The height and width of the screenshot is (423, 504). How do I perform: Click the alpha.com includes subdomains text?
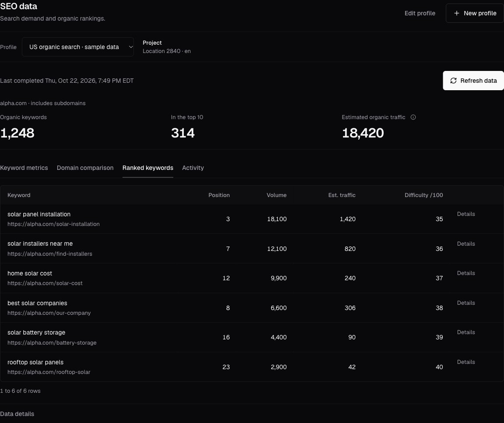(x=43, y=103)
